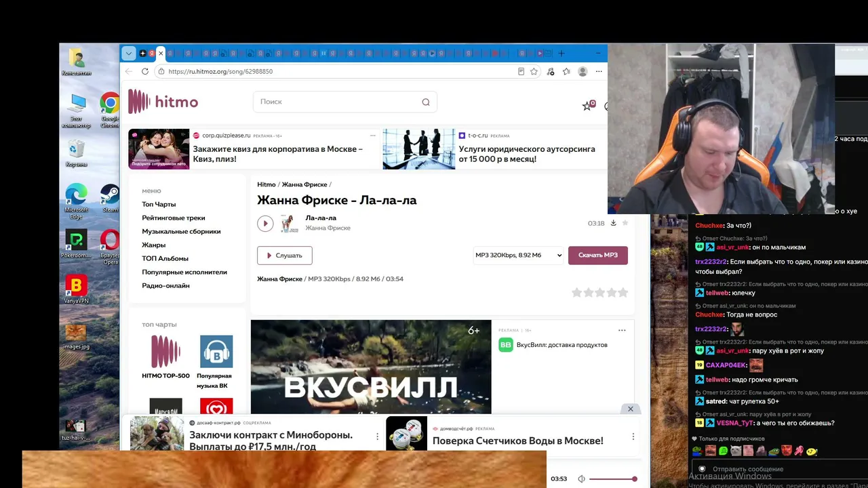Click the ВкусВилл: доставка продуктов ad link
Image resolution: width=868 pixels, height=488 pixels.
click(x=562, y=345)
